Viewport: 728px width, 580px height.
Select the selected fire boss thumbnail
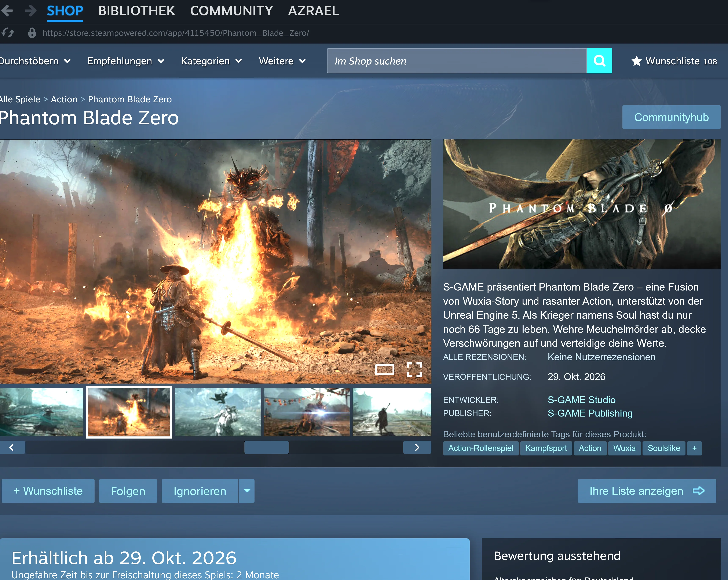[x=129, y=412]
